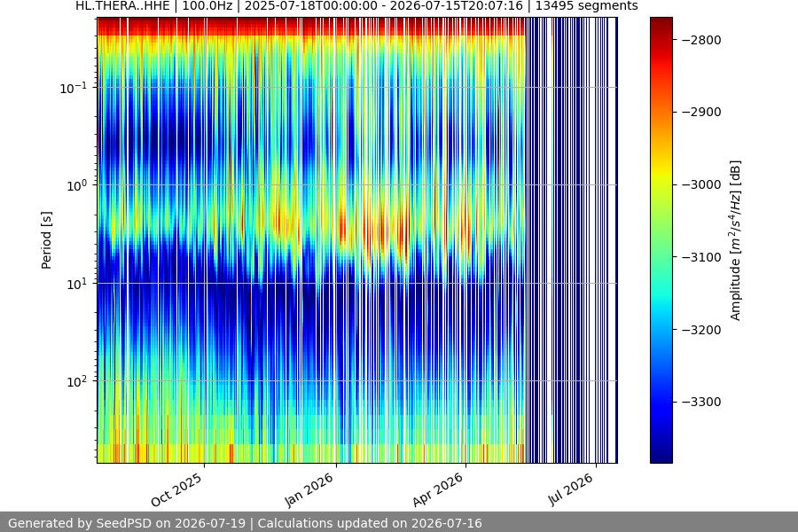Click the 10⁻¹ period tick label
The width and height of the screenshot is (798, 532).
point(74,88)
